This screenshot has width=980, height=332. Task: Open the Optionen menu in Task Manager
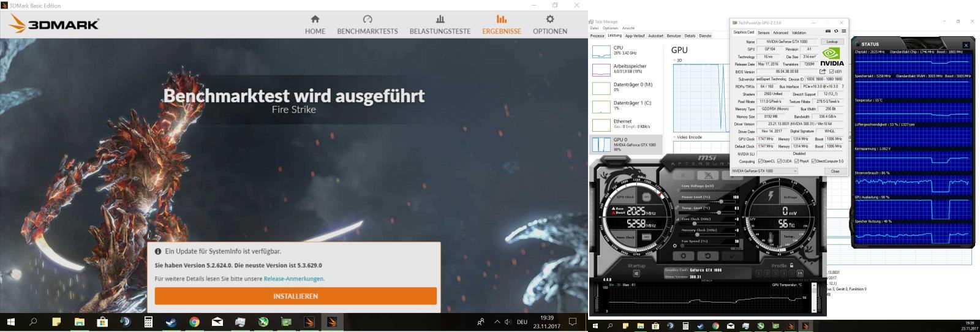pyautogui.click(x=610, y=28)
